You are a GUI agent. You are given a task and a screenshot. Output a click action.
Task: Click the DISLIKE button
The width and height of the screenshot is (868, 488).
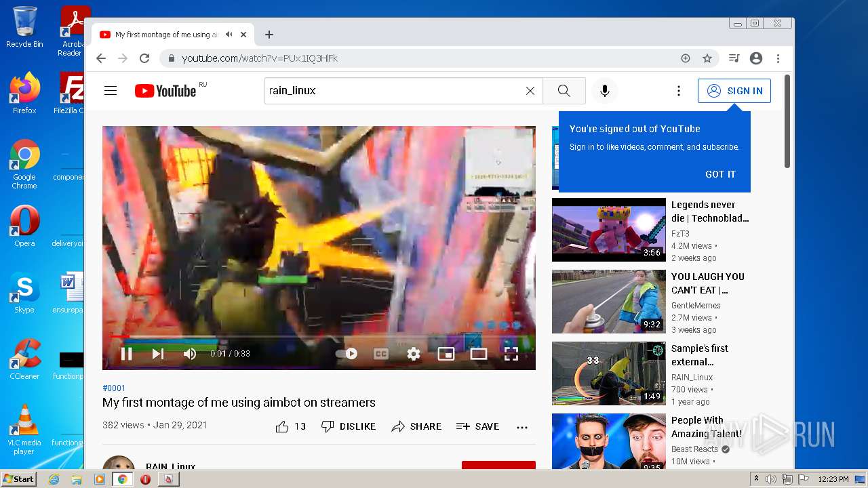point(349,426)
